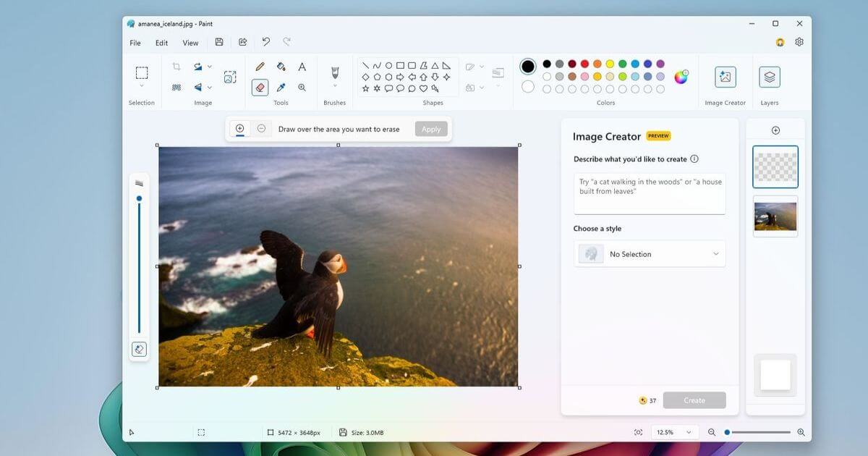Open the View menu

click(190, 43)
